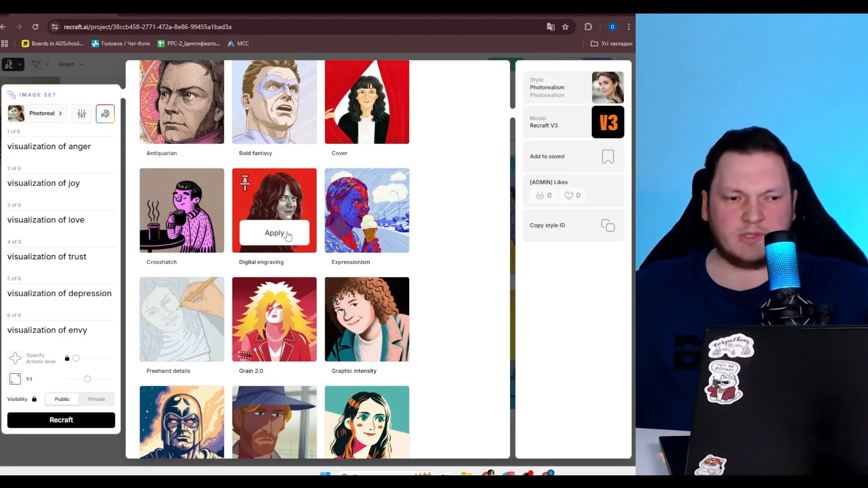Click the aspect ratio 1:1 icon

[x=15, y=379]
